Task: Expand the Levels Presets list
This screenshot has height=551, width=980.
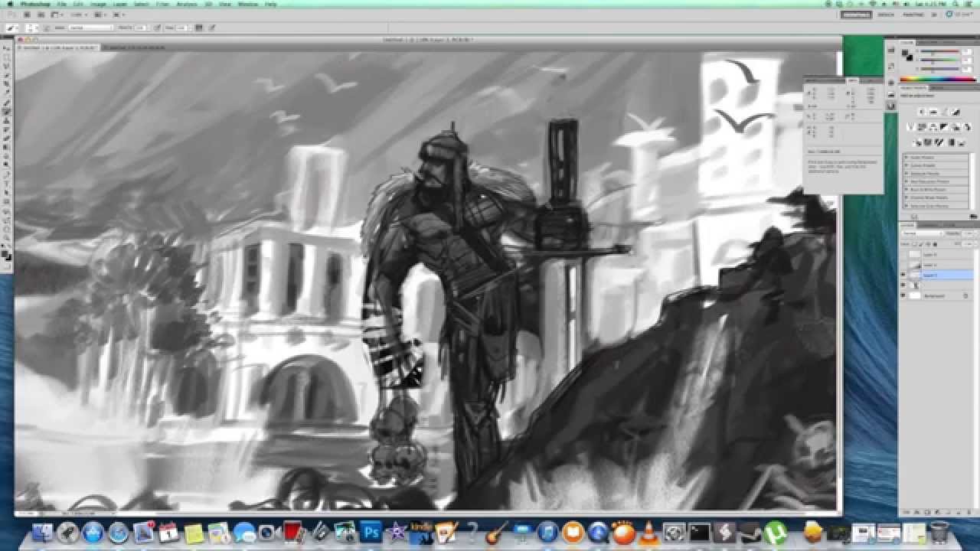Action: (906, 157)
